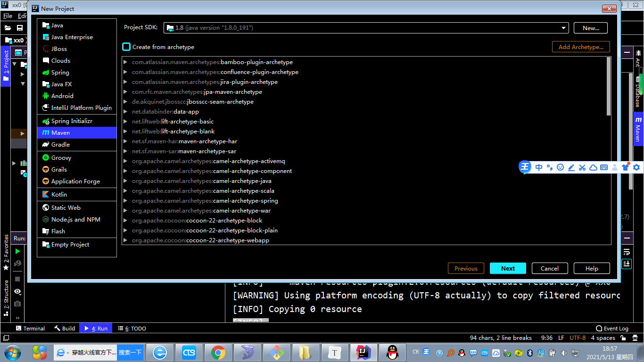Expand bamboo-plugin-archetype entry
Screen dimensions: 644x362
click(x=125, y=62)
